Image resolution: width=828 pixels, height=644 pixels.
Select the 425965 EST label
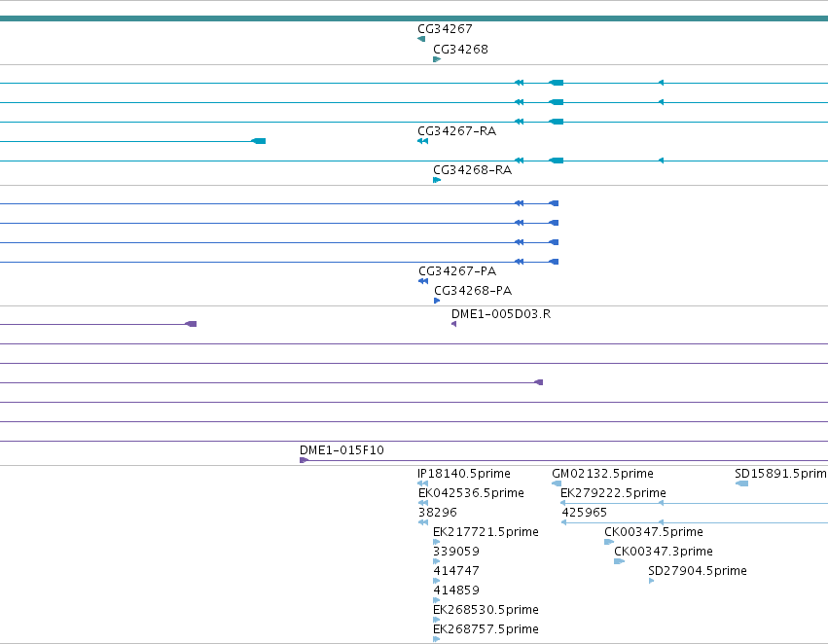[x=585, y=513]
